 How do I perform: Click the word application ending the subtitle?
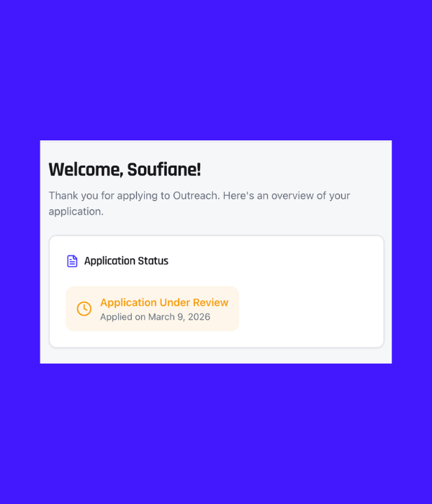(75, 212)
